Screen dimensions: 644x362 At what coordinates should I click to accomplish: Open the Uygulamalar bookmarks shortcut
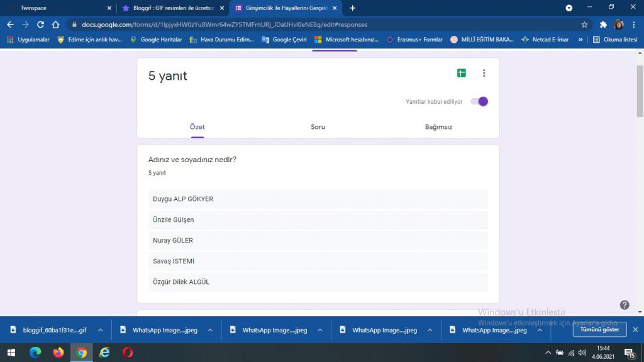[28, 39]
